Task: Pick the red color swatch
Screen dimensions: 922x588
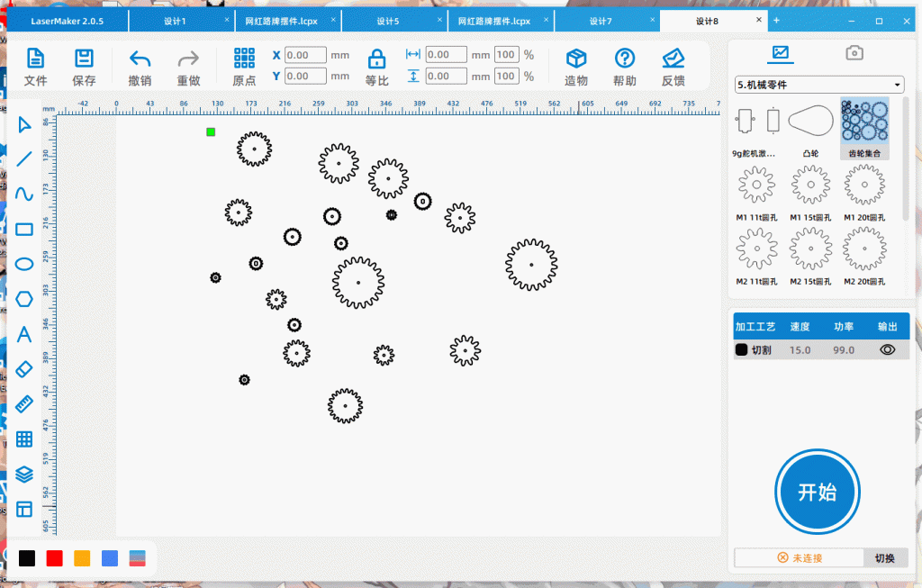Action: [55, 558]
